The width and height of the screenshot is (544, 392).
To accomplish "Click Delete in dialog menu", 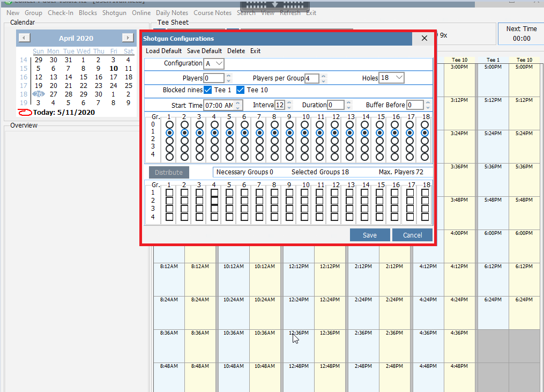I will coord(236,51).
